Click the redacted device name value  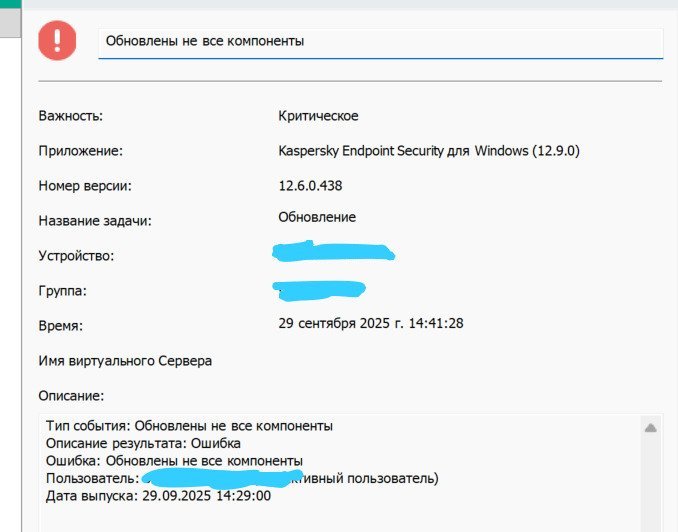pos(333,252)
